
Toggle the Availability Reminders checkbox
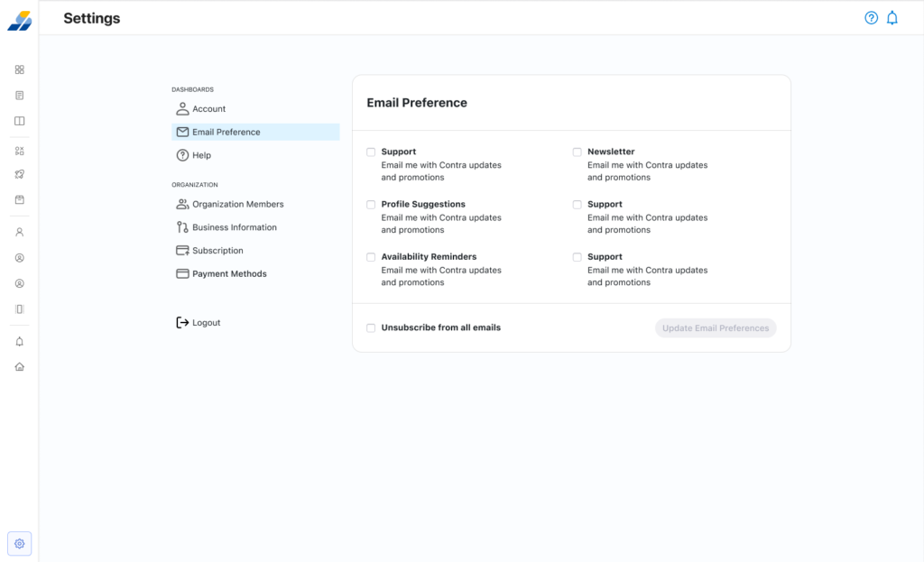click(x=371, y=257)
